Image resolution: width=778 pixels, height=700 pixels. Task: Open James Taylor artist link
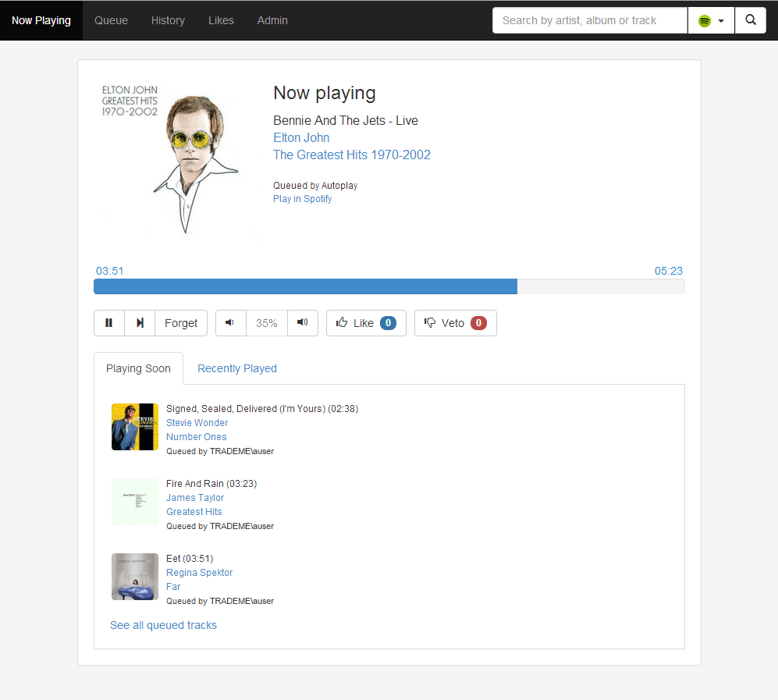(x=195, y=498)
